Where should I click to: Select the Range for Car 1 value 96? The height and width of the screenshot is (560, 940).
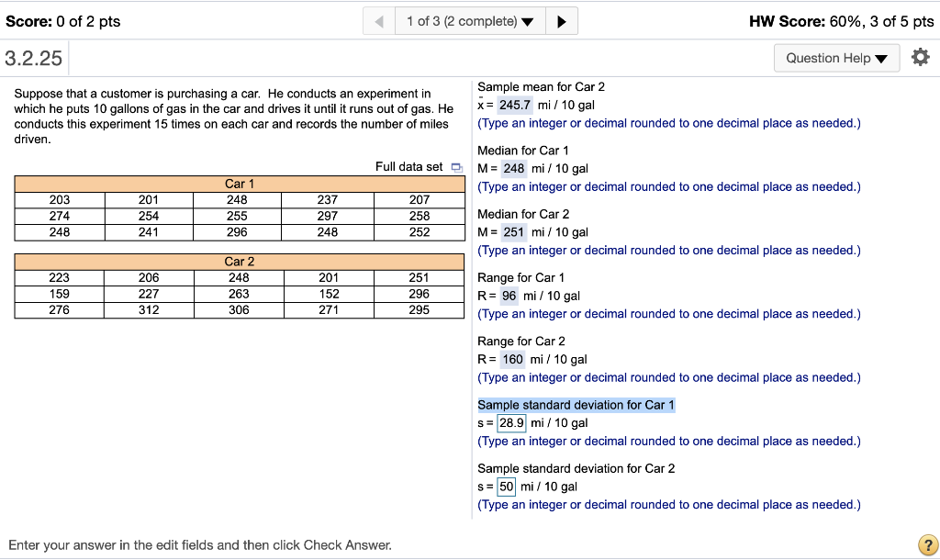[509, 296]
